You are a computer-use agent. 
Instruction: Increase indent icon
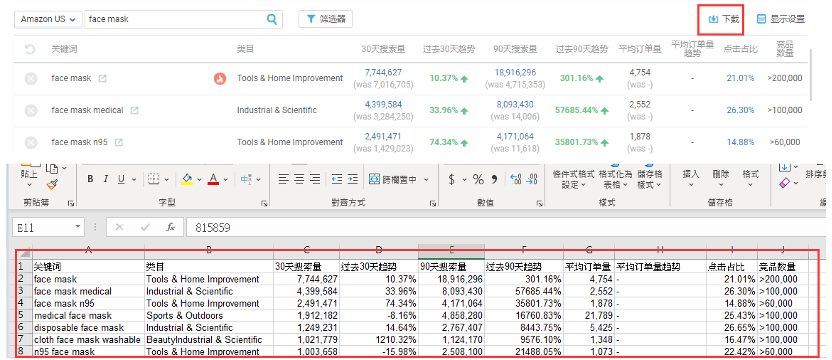[x=353, y=179]
